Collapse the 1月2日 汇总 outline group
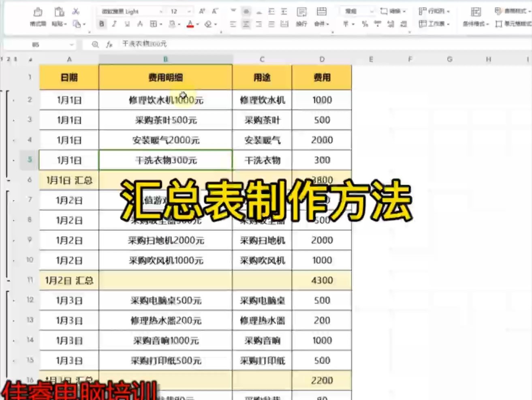The width and height of the screenshot is (532, 400). [x=9, y=280]
